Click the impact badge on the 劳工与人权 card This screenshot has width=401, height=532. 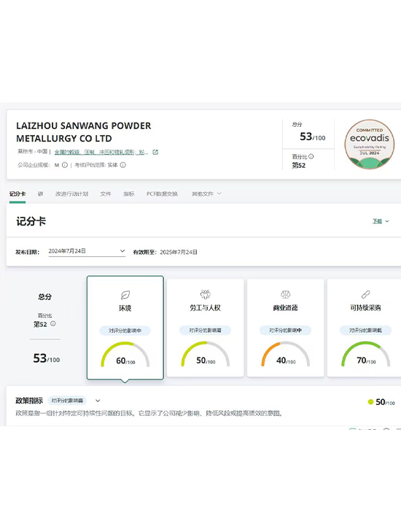pyautogui.click(x=206, y=330)
